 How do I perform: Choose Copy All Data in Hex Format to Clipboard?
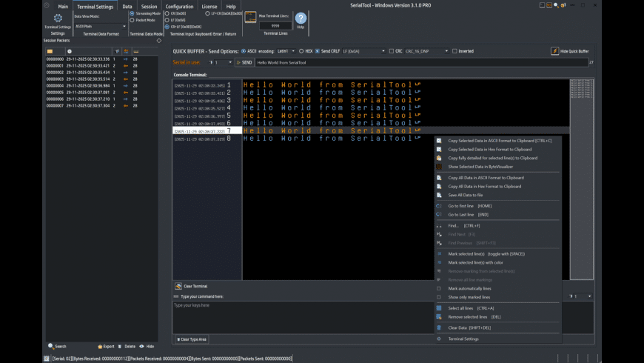484,186
